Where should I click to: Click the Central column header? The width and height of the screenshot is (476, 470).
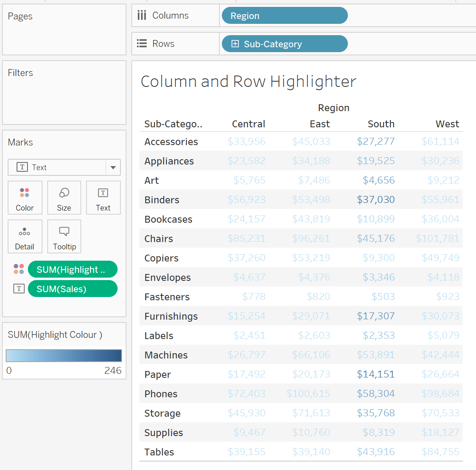[x=248, y=124]
